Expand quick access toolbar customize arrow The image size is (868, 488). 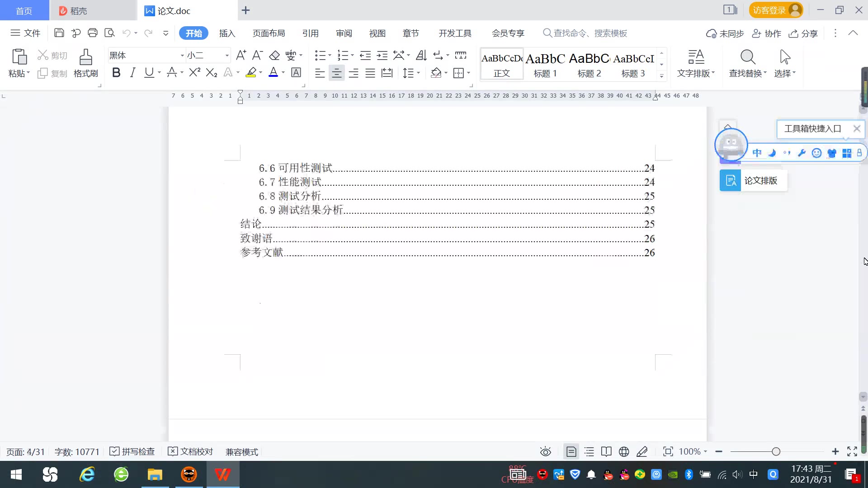click(165, 33)
